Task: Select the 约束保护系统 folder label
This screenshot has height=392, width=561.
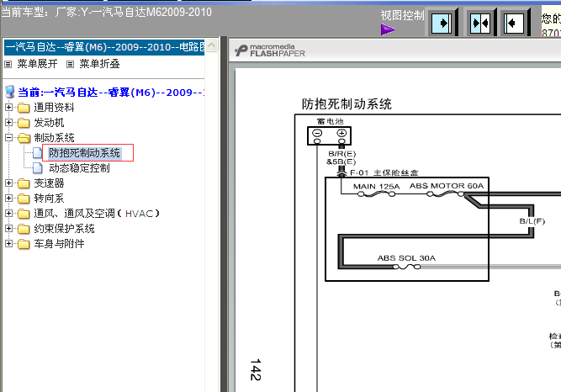Action: (65, 229)
